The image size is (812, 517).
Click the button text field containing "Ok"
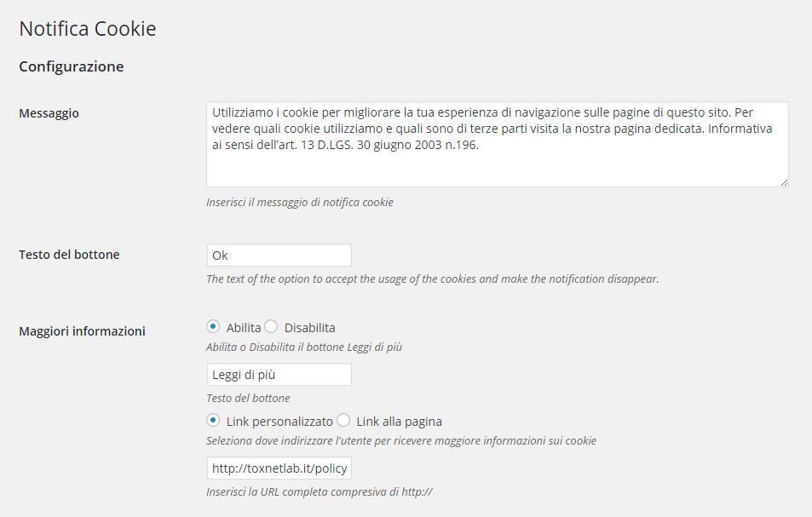279,256
